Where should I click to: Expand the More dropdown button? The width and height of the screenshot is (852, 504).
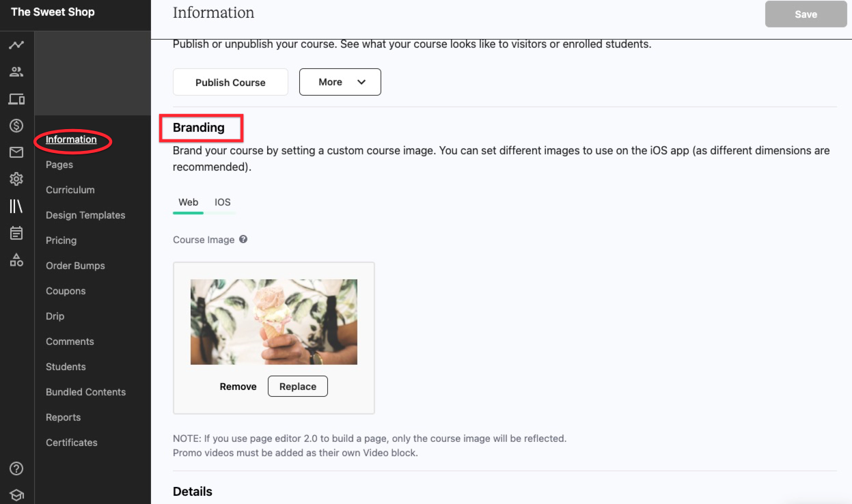340,82
